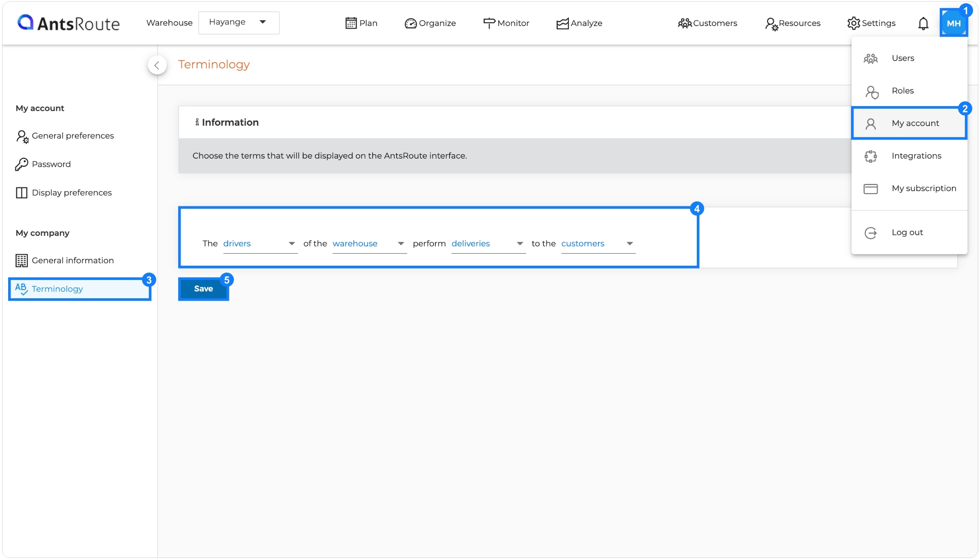
Task: Click the Log out arrow icon
Action: pos(871,233)
